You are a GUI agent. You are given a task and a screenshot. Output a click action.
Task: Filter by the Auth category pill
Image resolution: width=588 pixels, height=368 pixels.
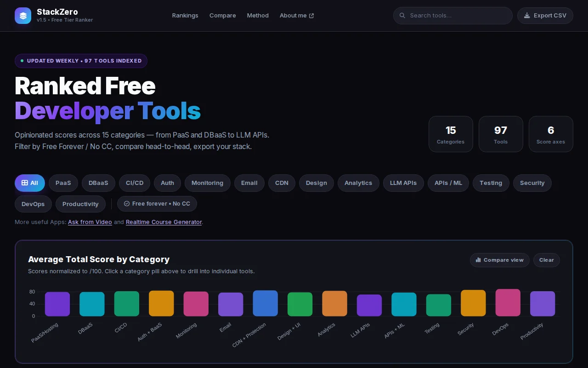(x=167, y=183)
